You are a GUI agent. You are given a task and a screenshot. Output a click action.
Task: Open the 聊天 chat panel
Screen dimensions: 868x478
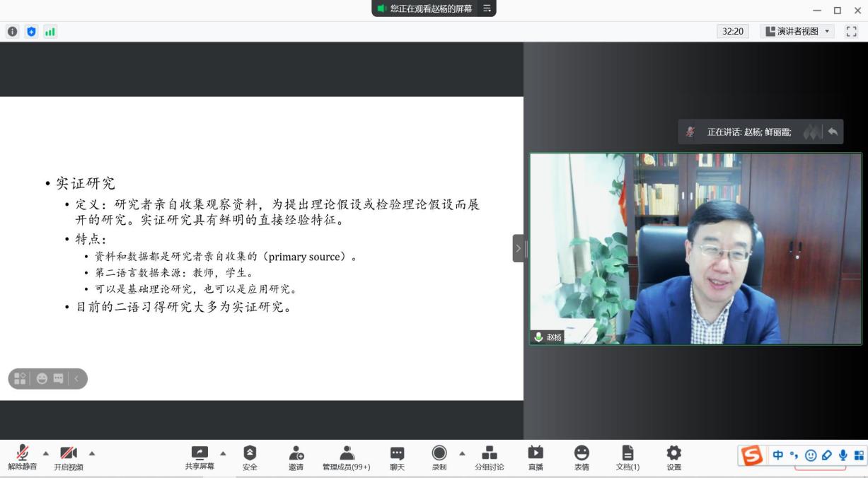396,457
